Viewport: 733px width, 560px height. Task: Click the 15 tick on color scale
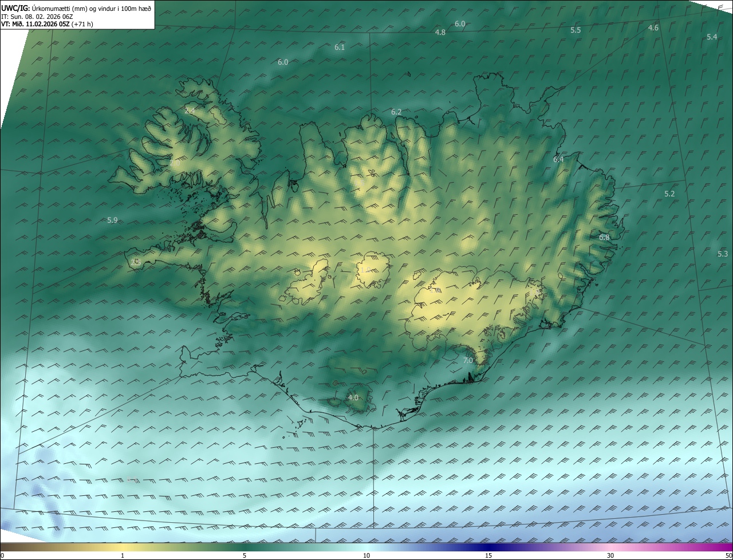click(x=488, y=555)
